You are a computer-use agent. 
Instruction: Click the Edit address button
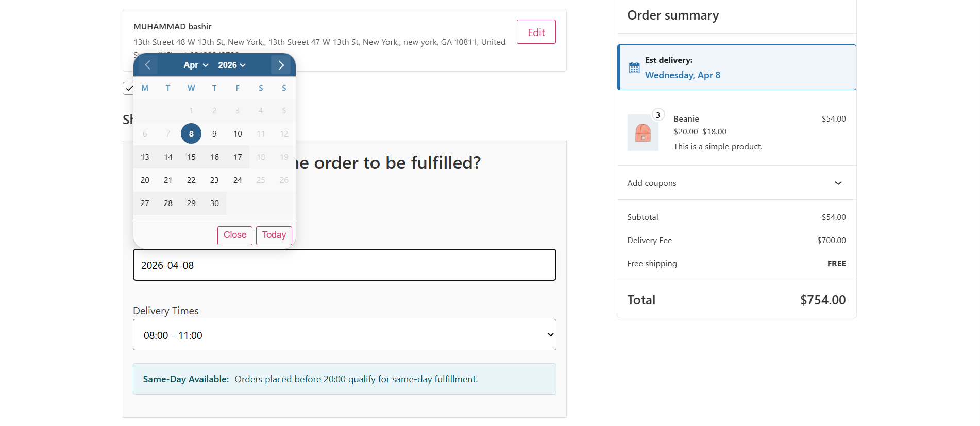pyautogui.click(x=536, y=32)
